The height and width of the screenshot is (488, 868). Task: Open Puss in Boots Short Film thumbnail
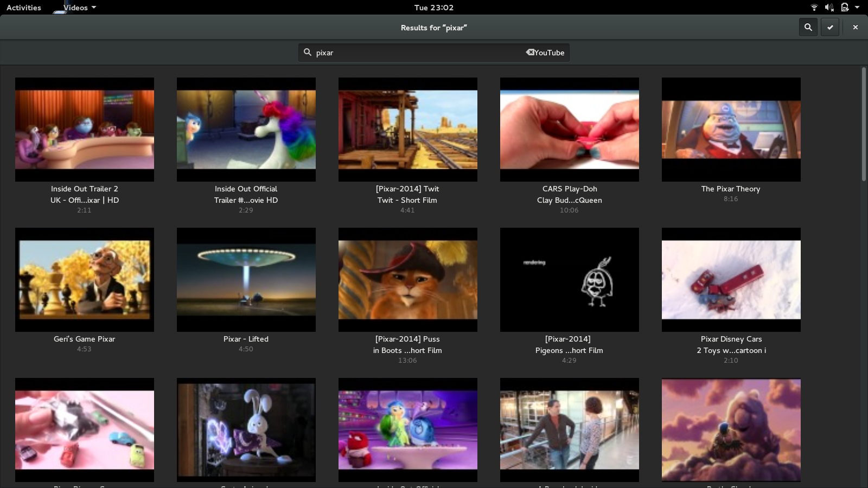(408, 280)
